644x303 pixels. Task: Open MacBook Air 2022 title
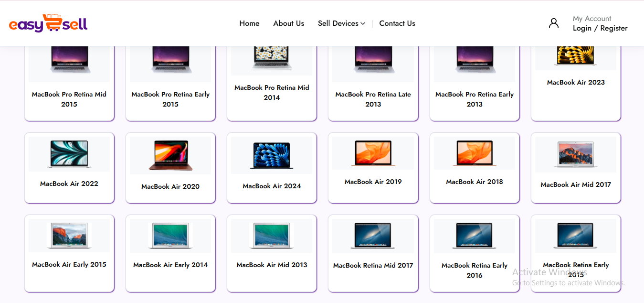[x=69, y=184]
